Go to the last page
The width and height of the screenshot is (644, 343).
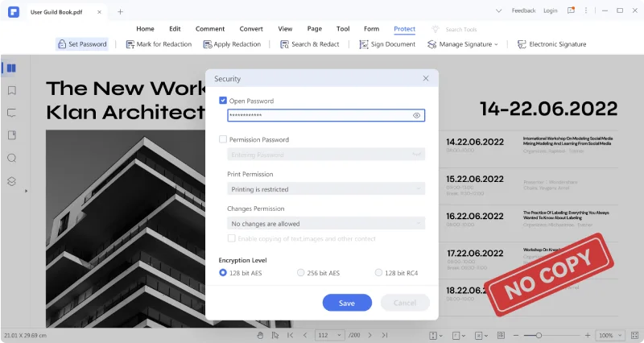pos(385,335)
